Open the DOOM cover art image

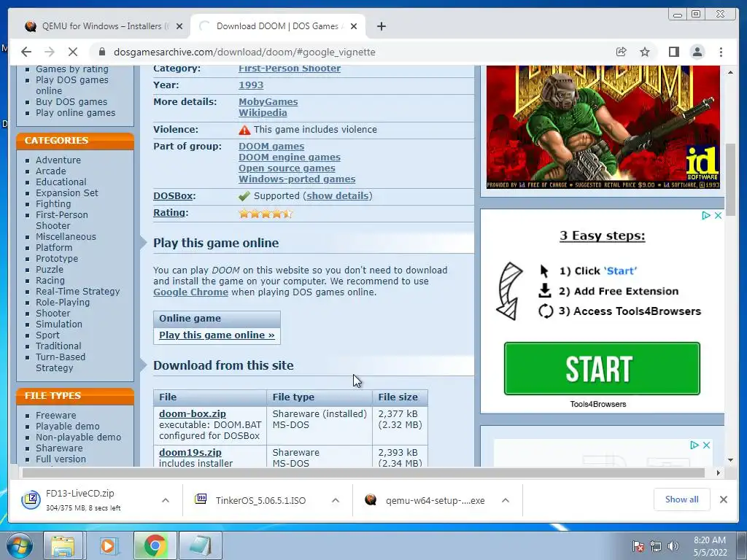point(603,127)
